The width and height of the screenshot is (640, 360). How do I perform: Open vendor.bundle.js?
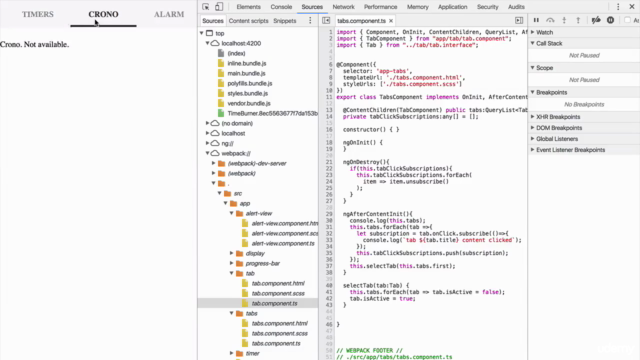tap(249, 103)
